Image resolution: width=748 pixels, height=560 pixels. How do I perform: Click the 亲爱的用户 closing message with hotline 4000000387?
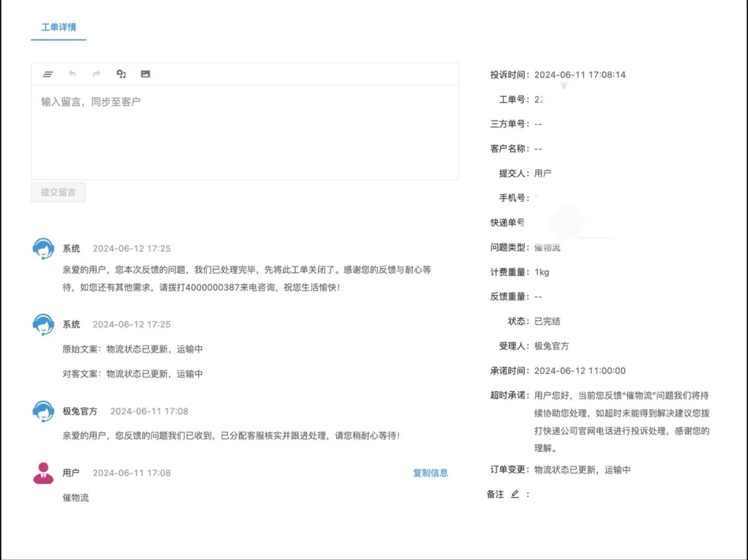click(x=247, y=279)
